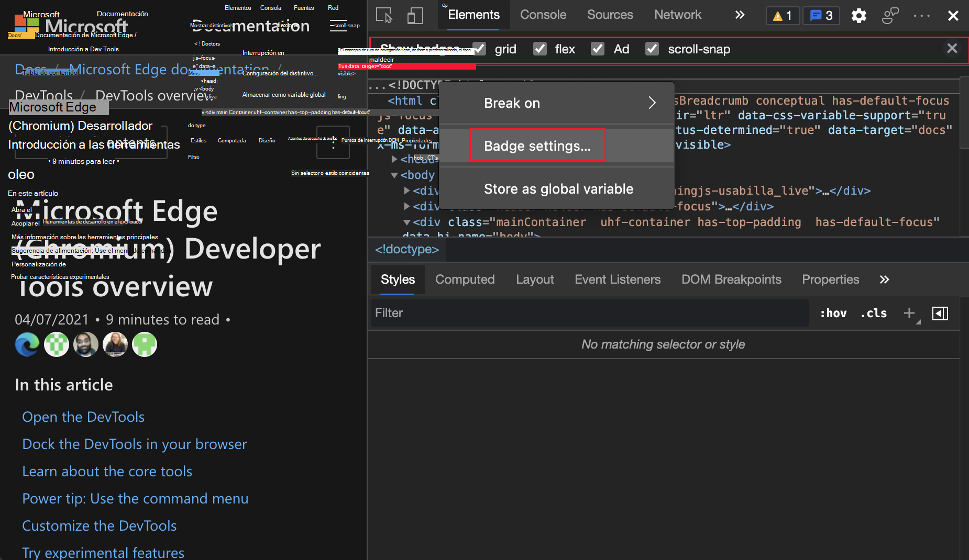Screen dimensions: 969x560
Task: Show more Styles sidebar tabs chevron
Action: [884, 279]
